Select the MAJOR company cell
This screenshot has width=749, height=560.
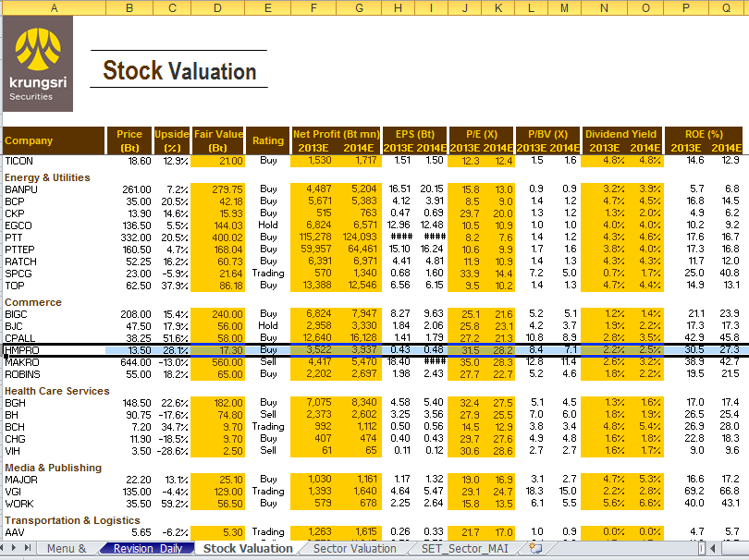(54, 480)
